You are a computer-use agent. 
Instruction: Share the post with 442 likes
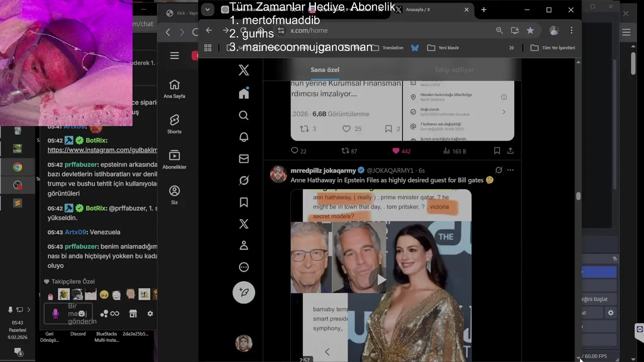pyautogui.click(x=510, y=151)
